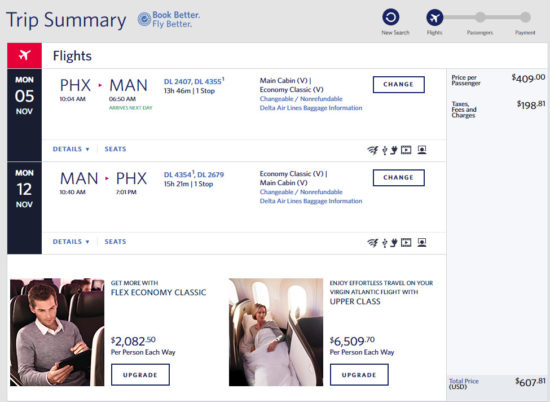Upgrade to Virgin Atlantic Upper Class
This screenshot has width=550, height=402.
coord(359,375)
